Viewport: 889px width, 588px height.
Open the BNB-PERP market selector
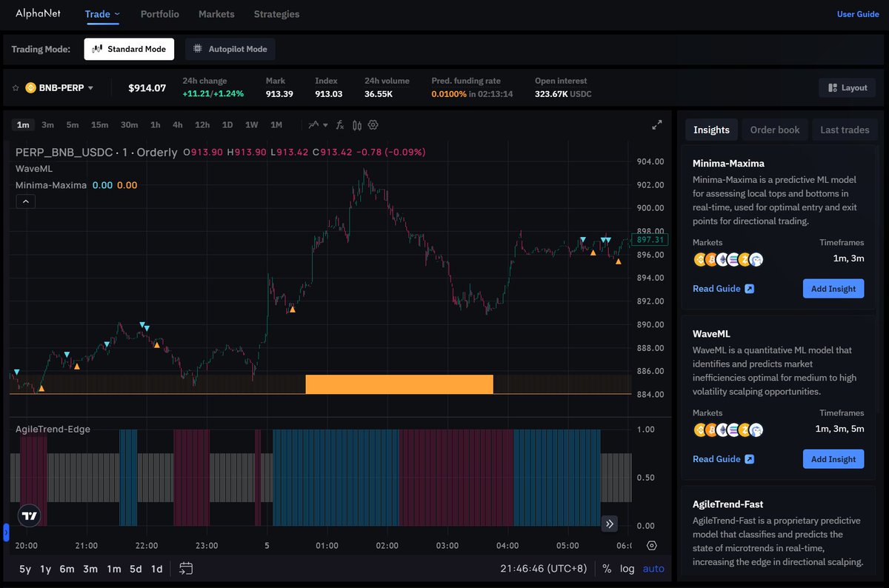tap(59, 87)
